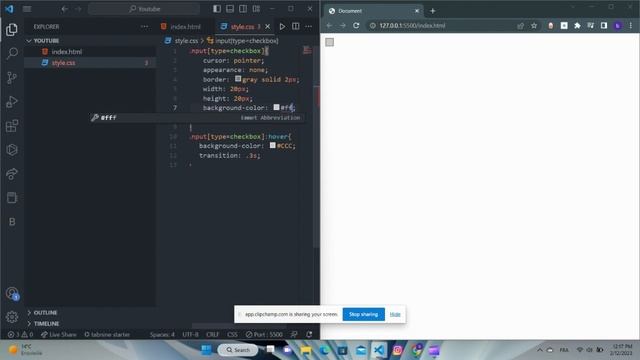Image resolution: width=640 pixels, height=360 pixels.
Task: Change line ending via CRLF
Action: click(212, 335)
